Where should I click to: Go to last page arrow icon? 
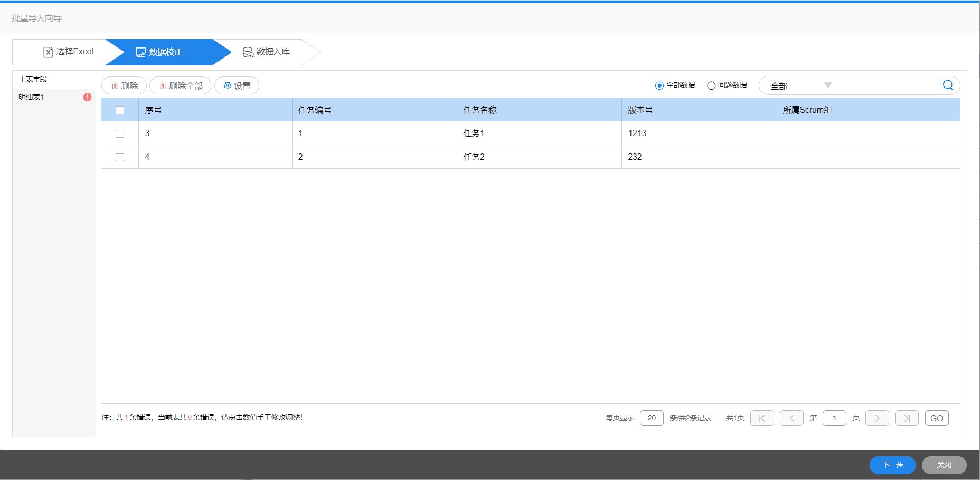point(907,418)
